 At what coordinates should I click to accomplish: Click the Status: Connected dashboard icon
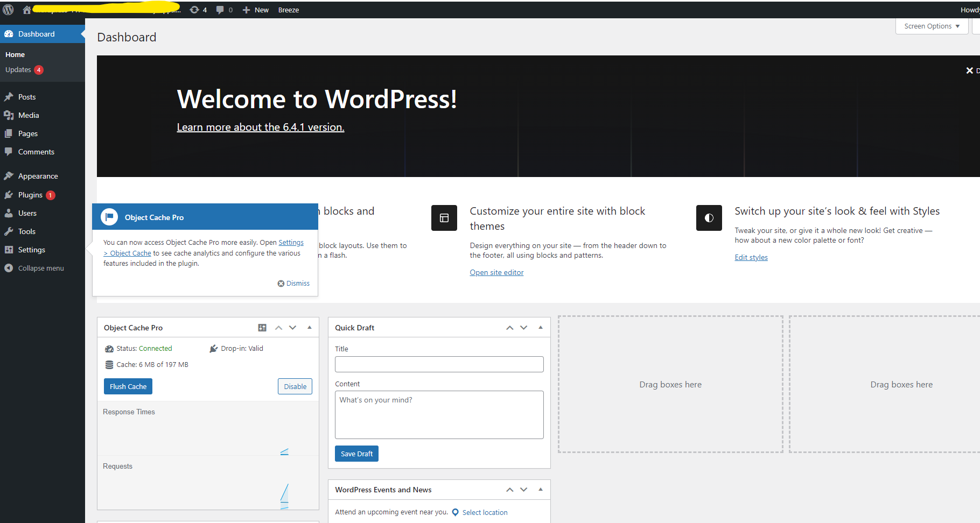(x=109, y=349)
